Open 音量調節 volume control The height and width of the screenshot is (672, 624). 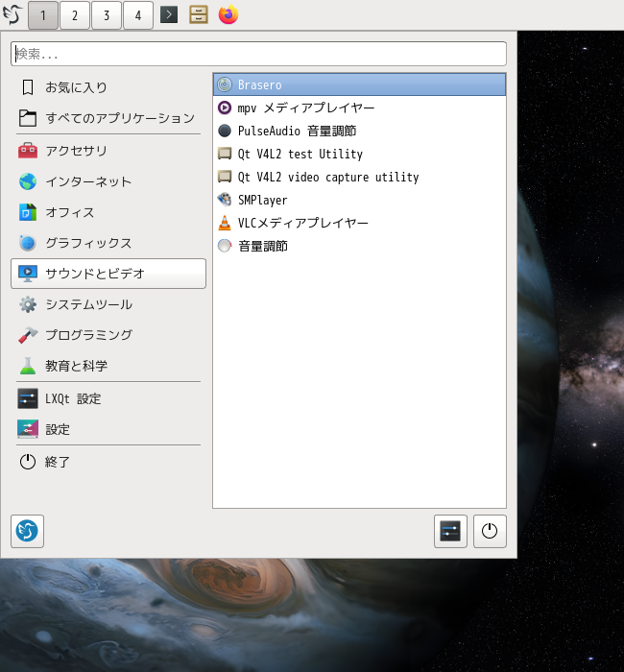click(x=262, y=246)
